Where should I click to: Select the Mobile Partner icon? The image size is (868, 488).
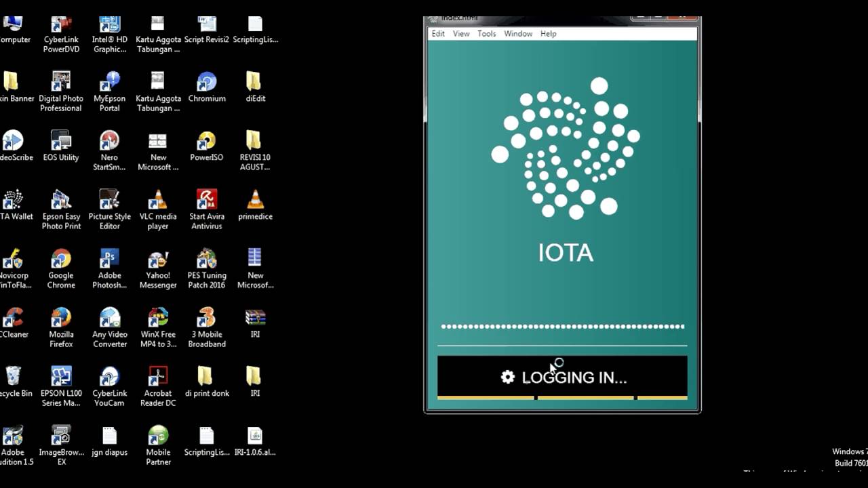pos(158,445)
